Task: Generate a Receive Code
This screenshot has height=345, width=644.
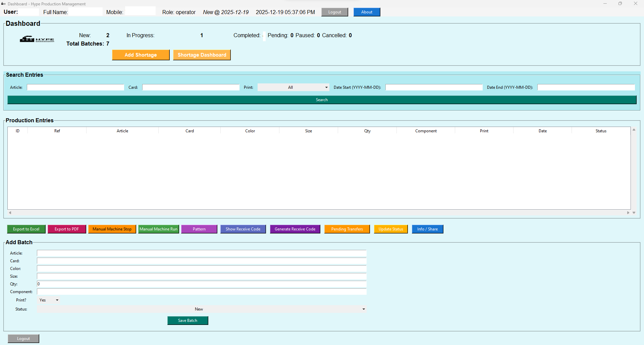Action: tap(295, 229)
